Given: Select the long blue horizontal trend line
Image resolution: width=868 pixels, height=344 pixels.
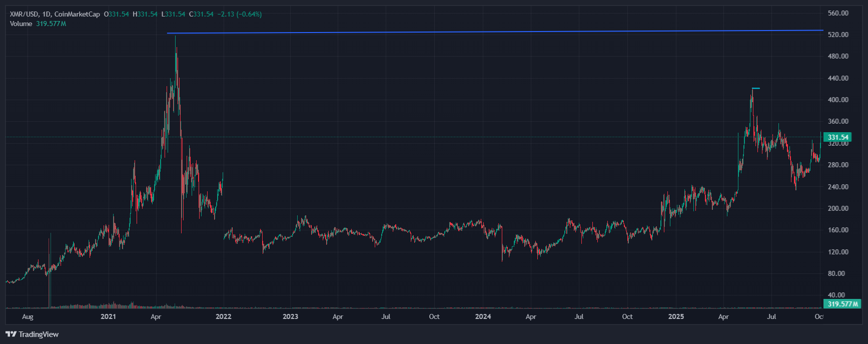Looking at the screenshot, I should [x=450, y=32].
